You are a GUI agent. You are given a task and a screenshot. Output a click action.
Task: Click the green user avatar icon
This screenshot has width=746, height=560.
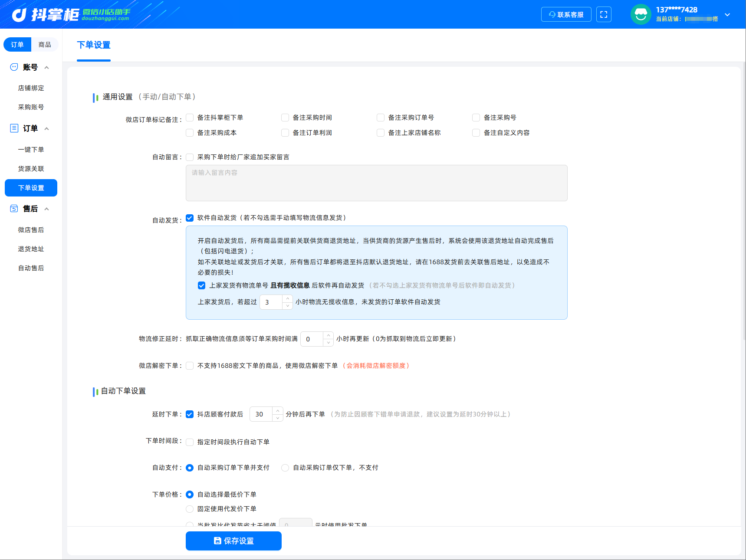pyautogui.click(x=641, y=14)
